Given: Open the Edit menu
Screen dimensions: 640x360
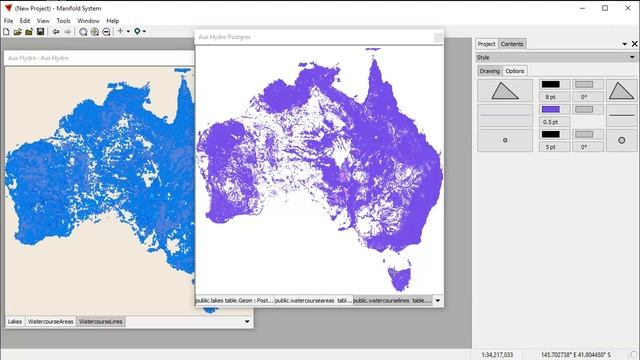Looking at the screenshot, I should tap(25, 21).
